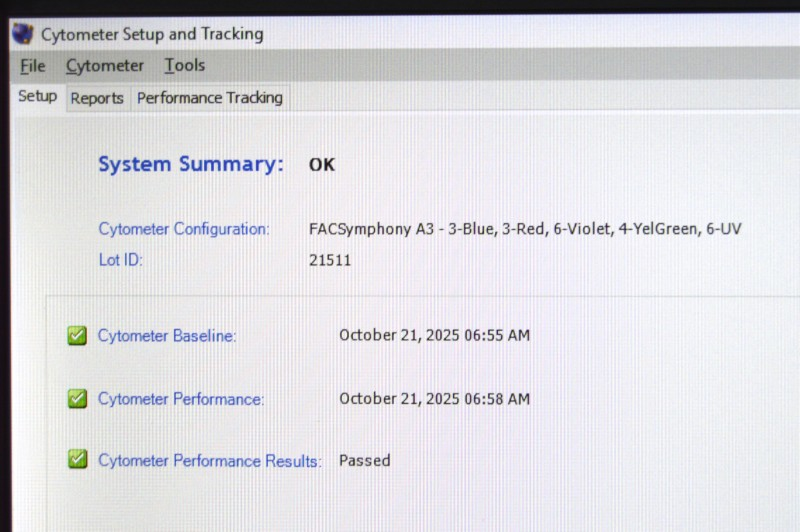
Task: Click the green checkmark beside Cytometer Performance Results
Action: (x=77, y=459)
